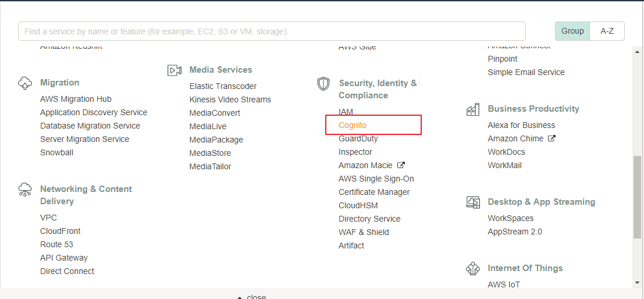
Task: Click the Media Services video icon
Action: click(175, 70)
